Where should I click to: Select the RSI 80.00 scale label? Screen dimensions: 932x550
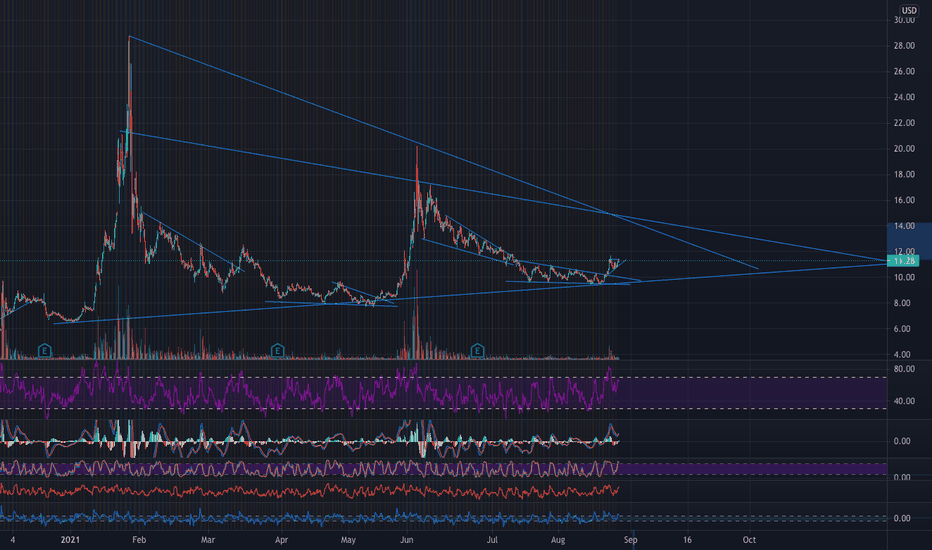pos(904,369)
